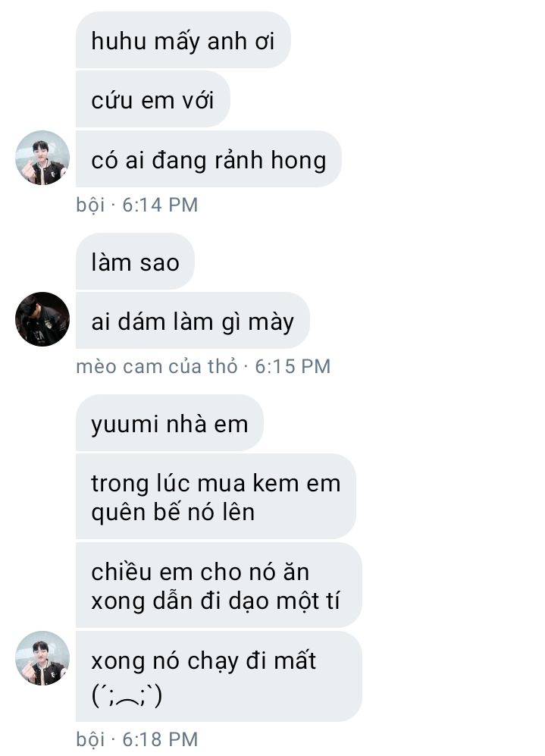Tap message 'chiều em cho nó ăn xong dẫn đi dạo'
The width and height of the screenshot is (545, 756).
tap(219, 585)
